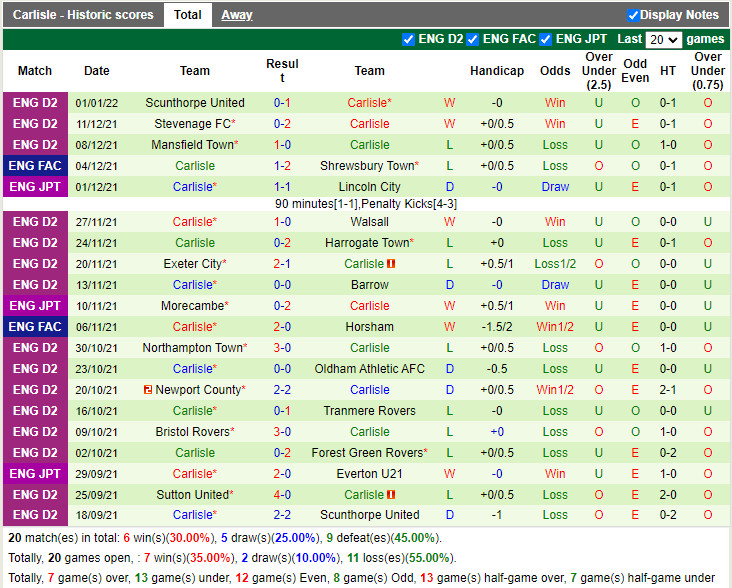Click the 2-0 result against Horsham
This screenshot has height=588, width=732.
pos(282,327)
